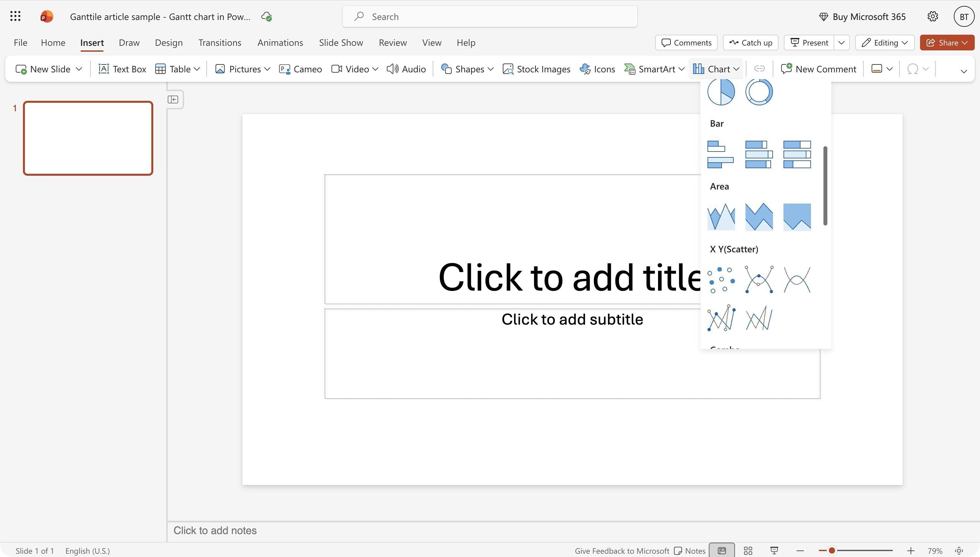This screenshot has height=557, width=980.
Task: Pick the basic area chart
Action: [721, 217]
